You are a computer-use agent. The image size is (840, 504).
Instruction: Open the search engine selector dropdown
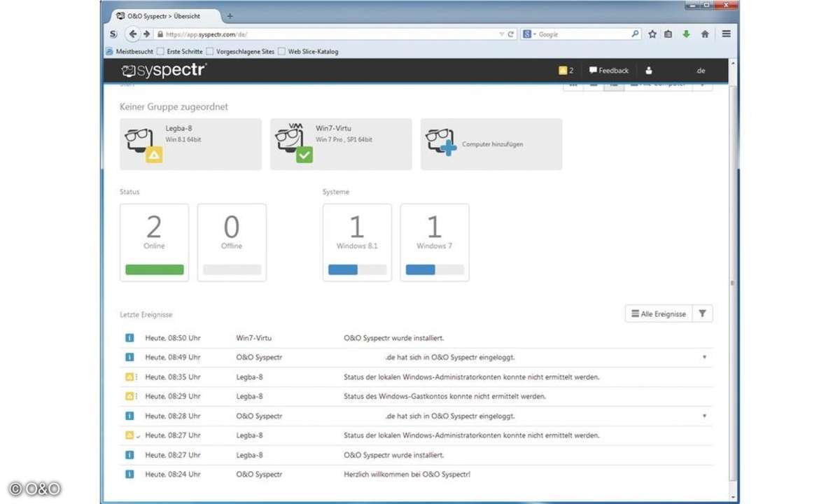click(x=529, y=34)
